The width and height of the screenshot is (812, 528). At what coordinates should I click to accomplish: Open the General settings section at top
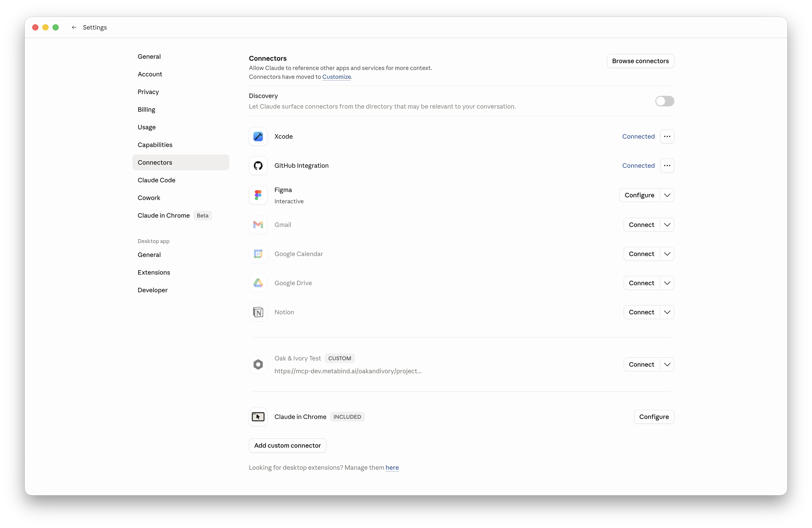pyautogui.click(x=181, y=57)
